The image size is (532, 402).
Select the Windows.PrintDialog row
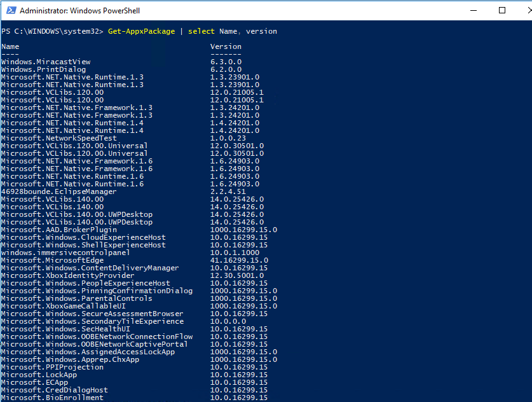pos(43,69)
